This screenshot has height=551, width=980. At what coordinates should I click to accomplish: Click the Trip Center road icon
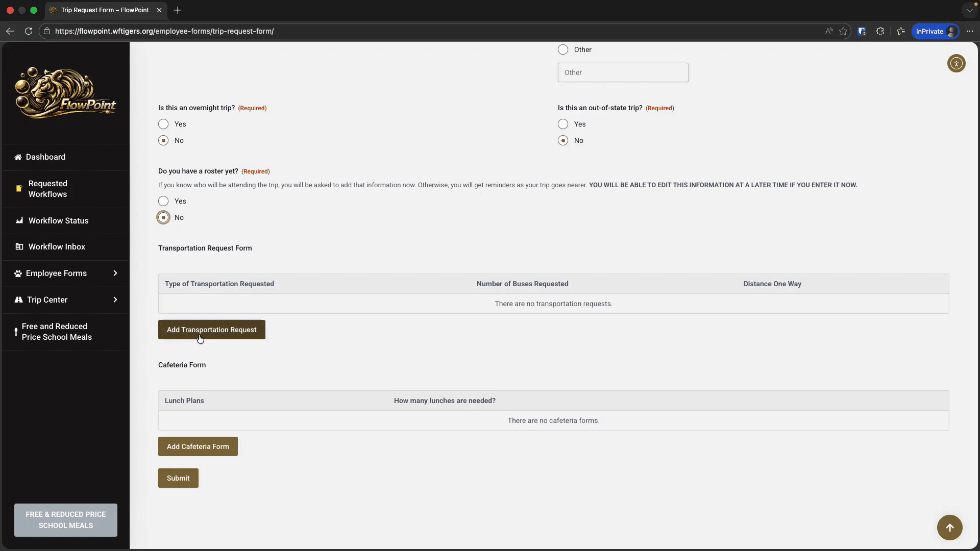pyautogui.click(x=18, y=300)
